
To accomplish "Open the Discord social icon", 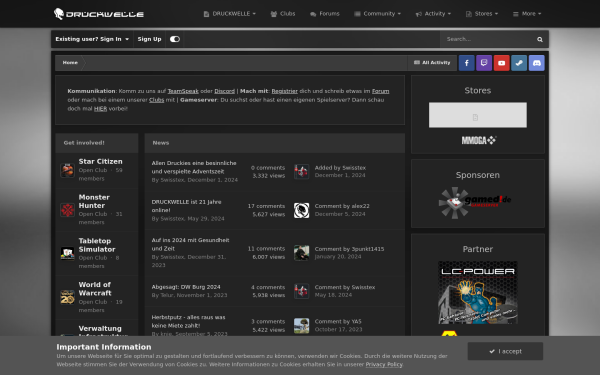I will (x=536, y=63).
